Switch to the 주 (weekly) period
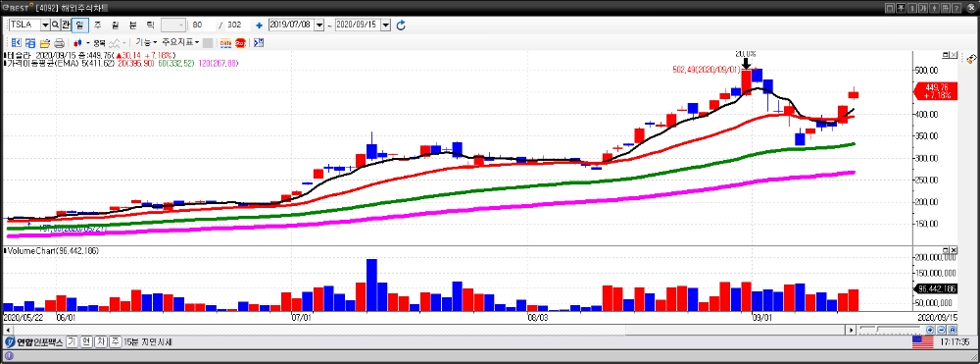The height and width of the screenshot is (364, 980). pyautogui.click(x=97, y=25)
